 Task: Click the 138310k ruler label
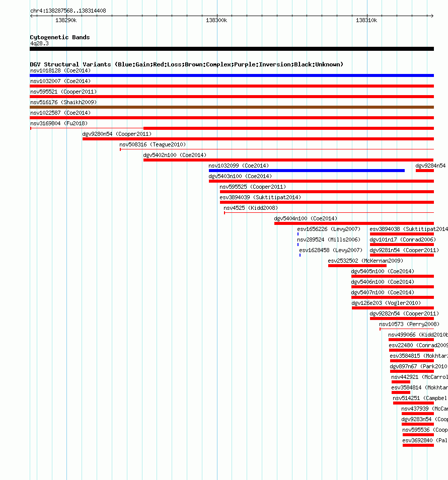click(366, 20)
